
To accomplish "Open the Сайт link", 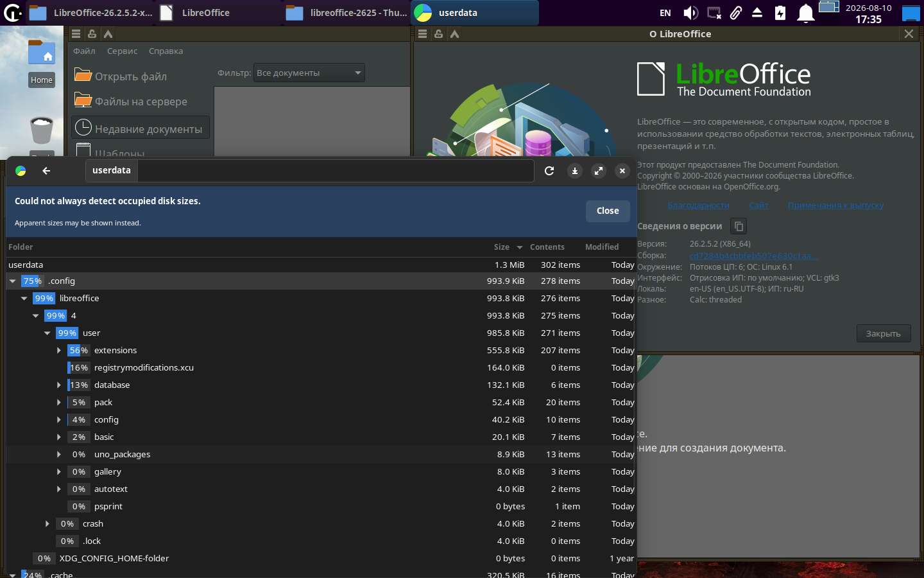I will [x=758, y=206].
